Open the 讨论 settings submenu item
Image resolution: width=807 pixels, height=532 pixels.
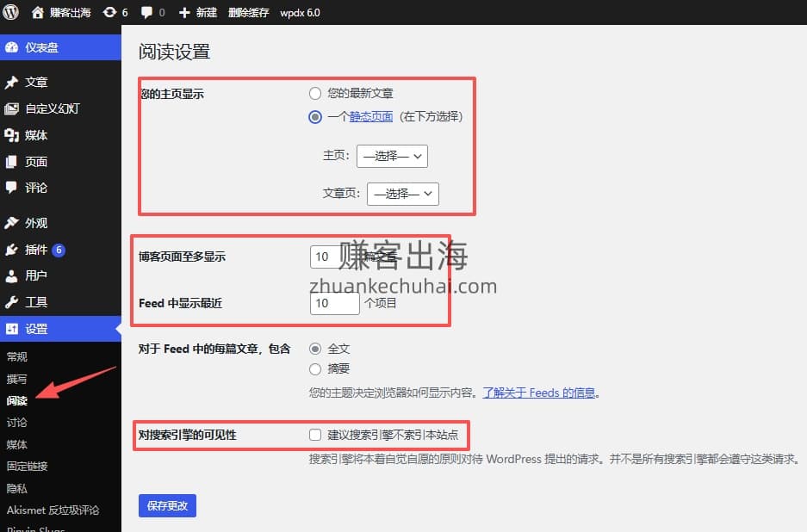point(17,423)
